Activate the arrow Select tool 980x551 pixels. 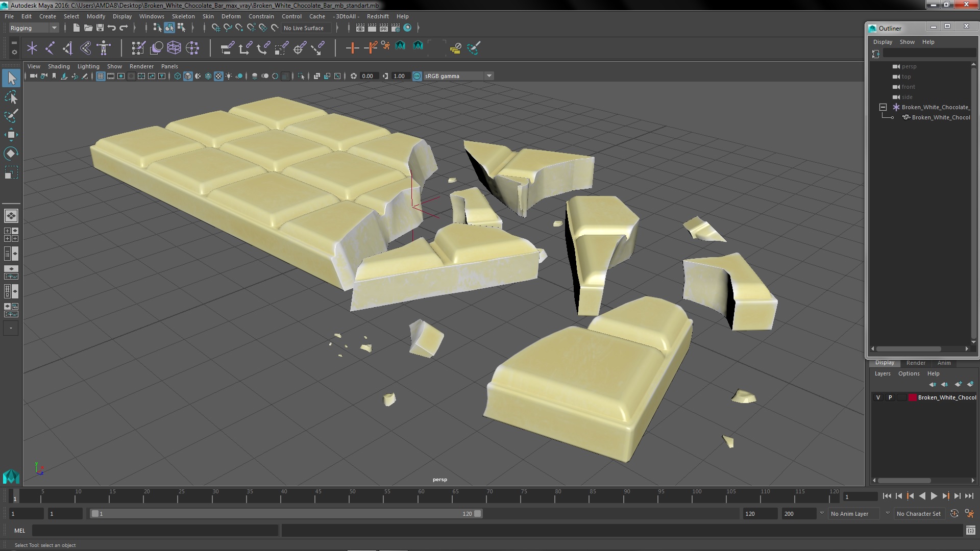(11, 78)
